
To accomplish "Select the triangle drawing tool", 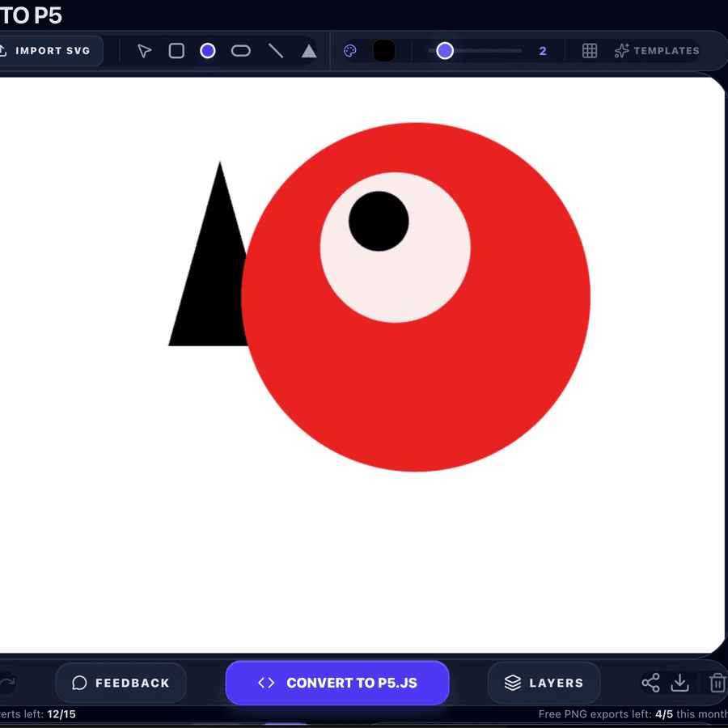I will (x=308, y=50).
